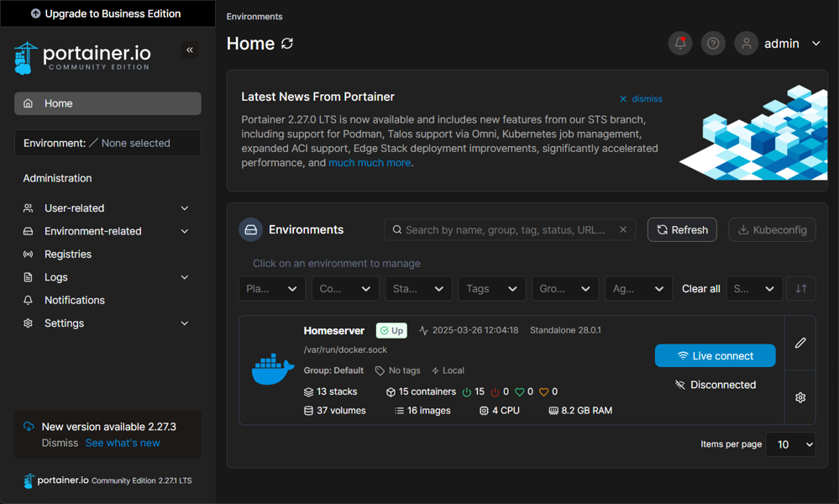Open the admin account dropdown chevron
This screenshot has height=504, width=839.
[816, 44]
